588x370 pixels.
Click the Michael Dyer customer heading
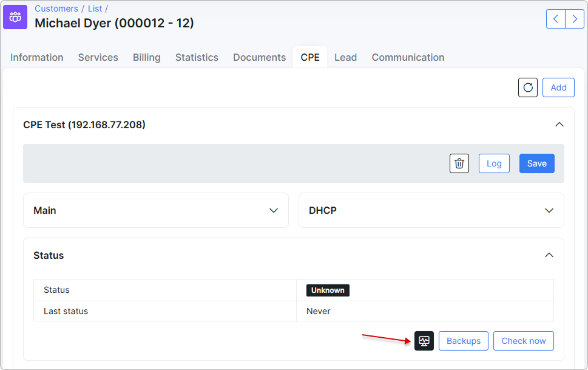[114, 23]
